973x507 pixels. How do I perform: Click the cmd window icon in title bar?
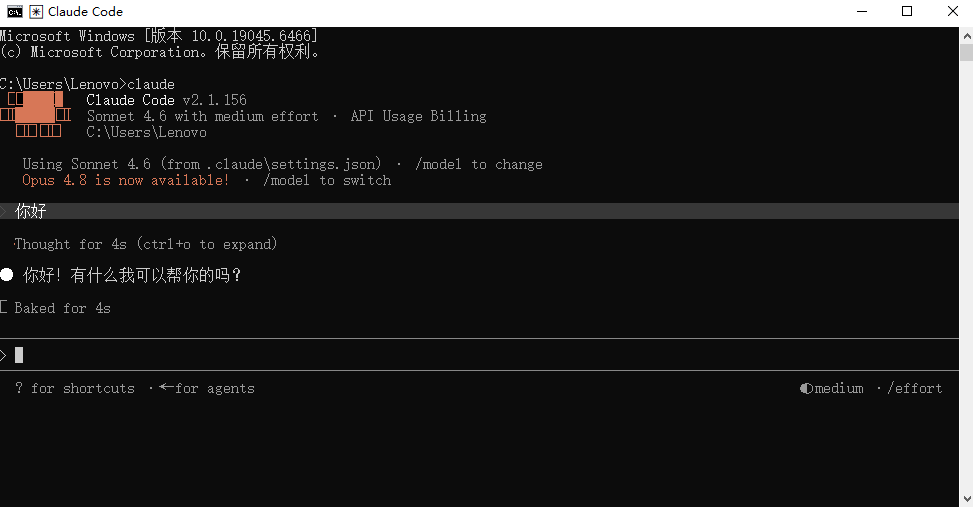pyautogui.click(x=14, y=11)
